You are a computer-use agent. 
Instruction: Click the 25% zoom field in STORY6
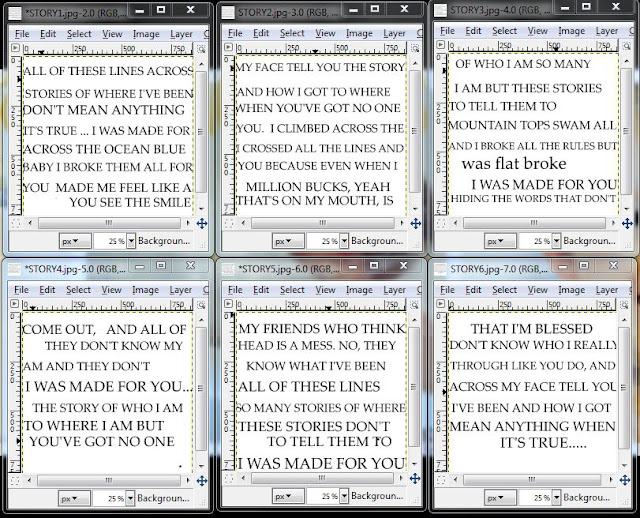point(535,498)
